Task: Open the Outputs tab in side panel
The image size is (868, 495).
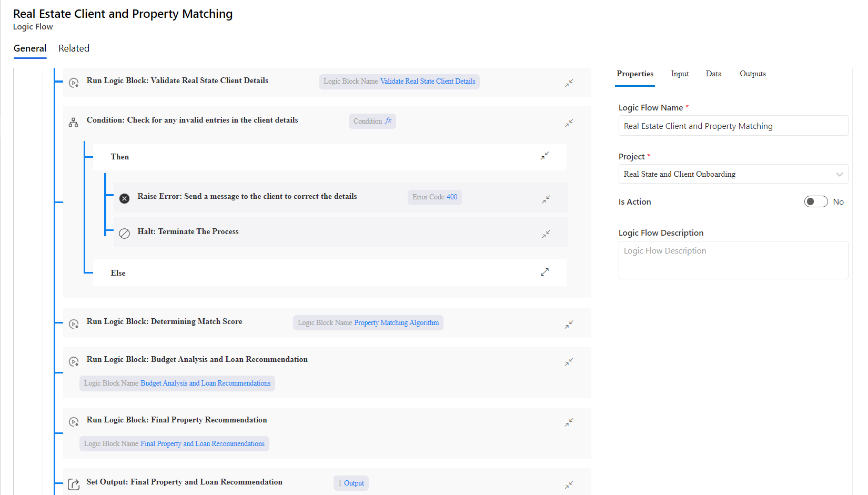Action: pos(752,74)
